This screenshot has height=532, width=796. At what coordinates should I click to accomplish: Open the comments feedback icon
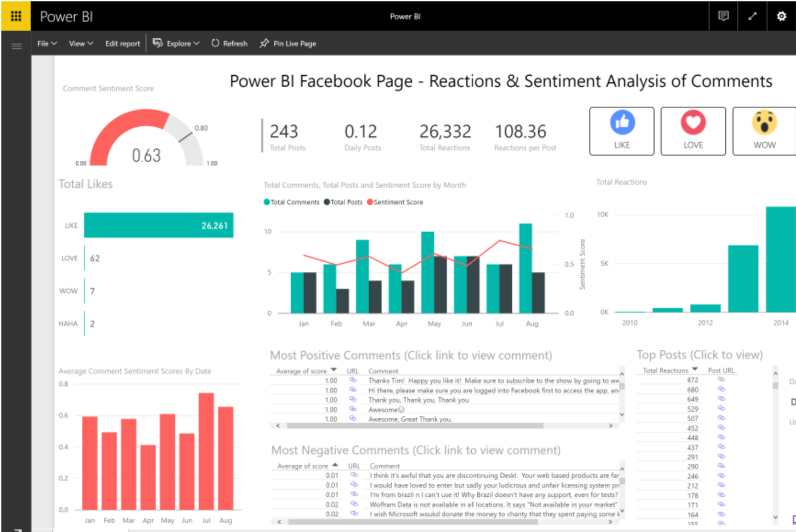[x=723, y=16]
